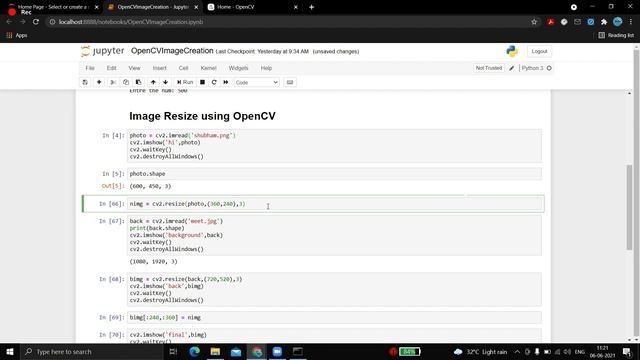640x360 pixels.
Task: Open the Chrome three-dot menu
Action: coord(631,22)
